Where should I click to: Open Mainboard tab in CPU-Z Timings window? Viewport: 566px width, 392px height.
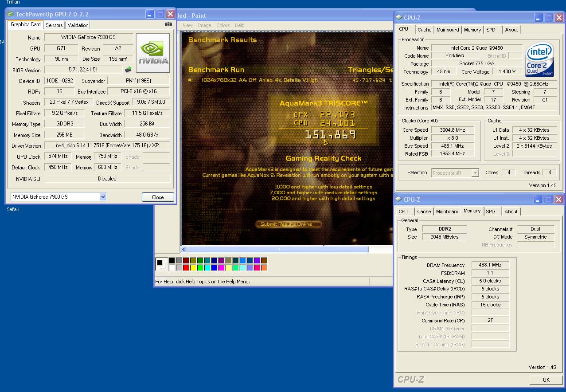[x=447, y=212]
